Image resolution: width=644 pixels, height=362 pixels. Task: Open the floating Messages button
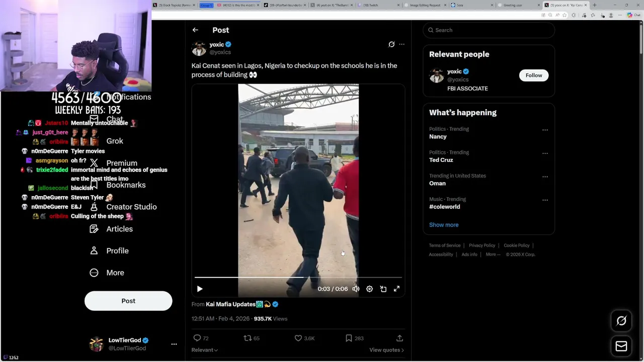pos(621,346)
